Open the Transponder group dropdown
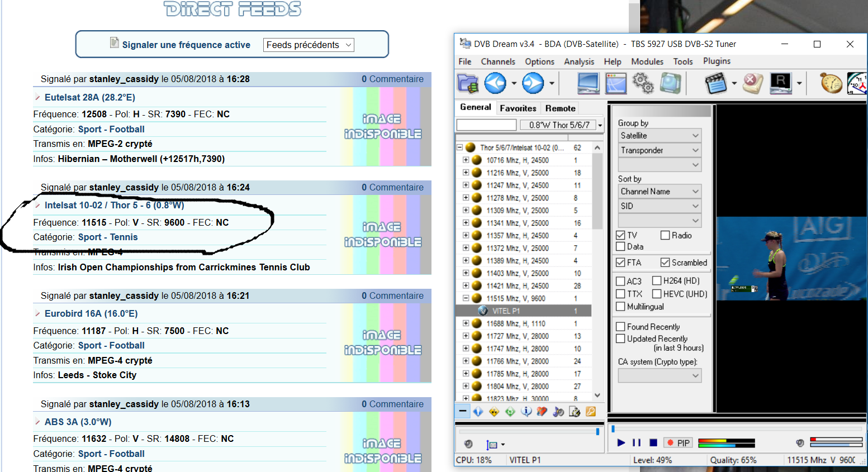This screenshot has height=472, width=868. pos(660,150)
